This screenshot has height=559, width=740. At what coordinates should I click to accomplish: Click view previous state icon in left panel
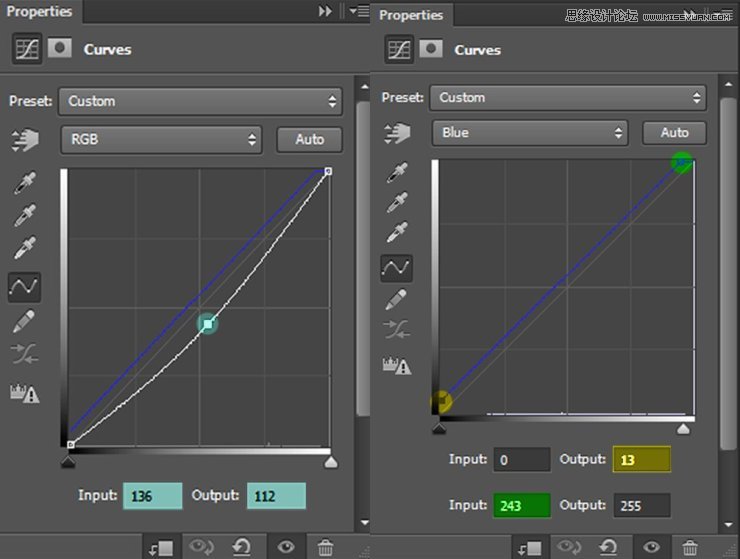click(x=202, y=547)
